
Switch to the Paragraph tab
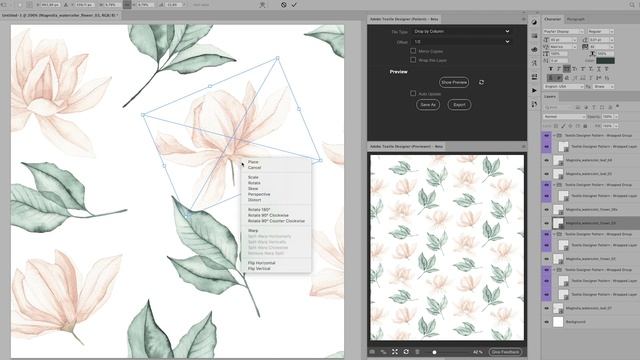576,19
